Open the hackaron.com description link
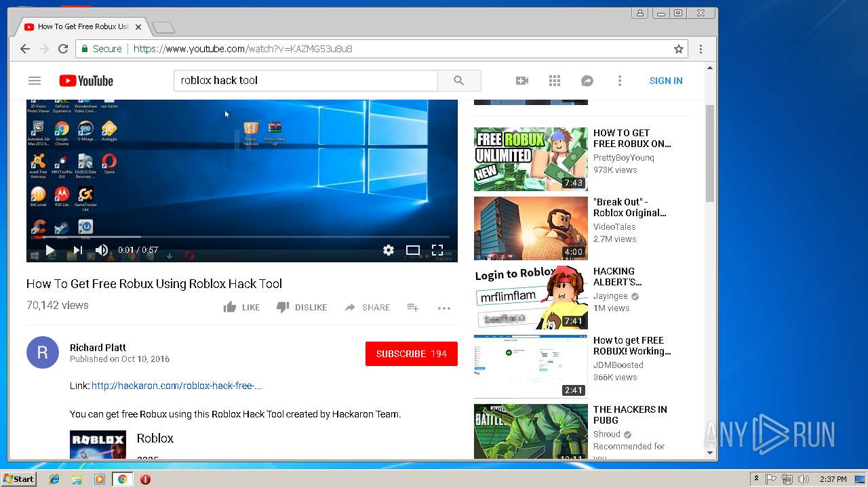The width and height of the screenshot is (868, 488). click(177, 386)
